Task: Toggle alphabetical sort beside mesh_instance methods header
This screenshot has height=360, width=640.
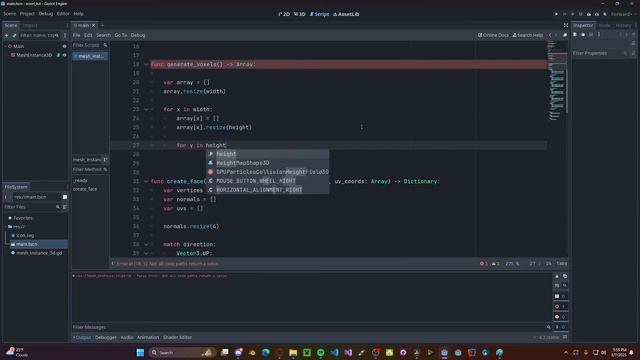Action: point(105,160)
